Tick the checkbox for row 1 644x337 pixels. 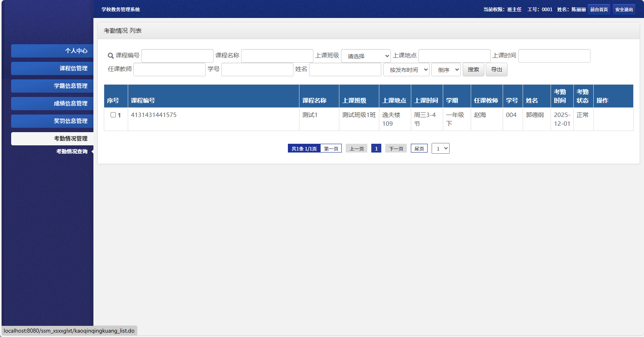coord(113,115)
